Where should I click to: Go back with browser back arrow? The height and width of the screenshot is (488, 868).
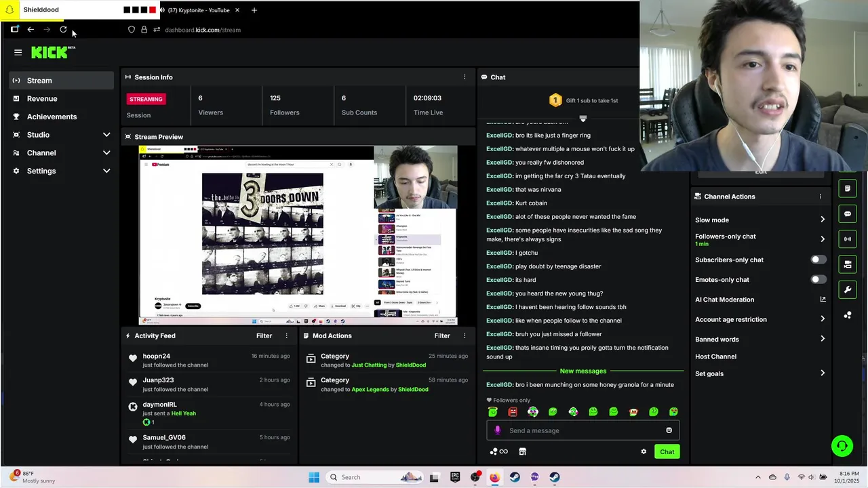(31, 29)
